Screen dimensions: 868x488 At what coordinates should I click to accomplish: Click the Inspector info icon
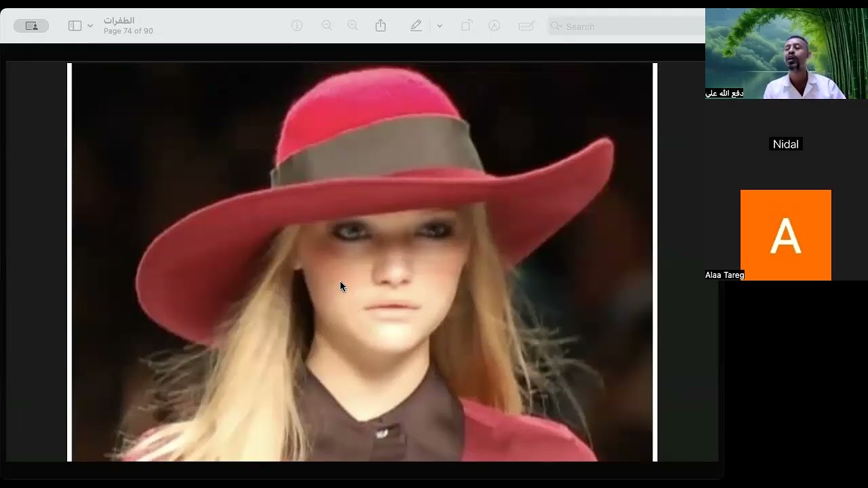(297, 26)
